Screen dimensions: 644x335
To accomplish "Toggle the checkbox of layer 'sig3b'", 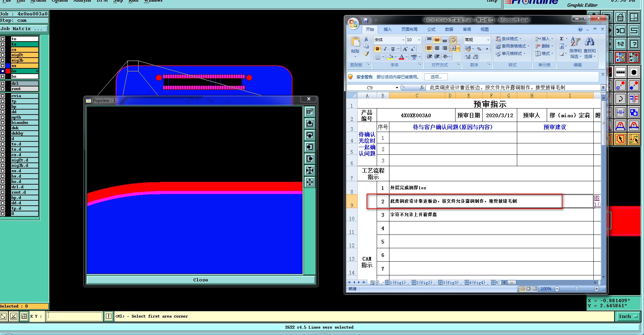I will pyautogui.click(x=3, y=60).
